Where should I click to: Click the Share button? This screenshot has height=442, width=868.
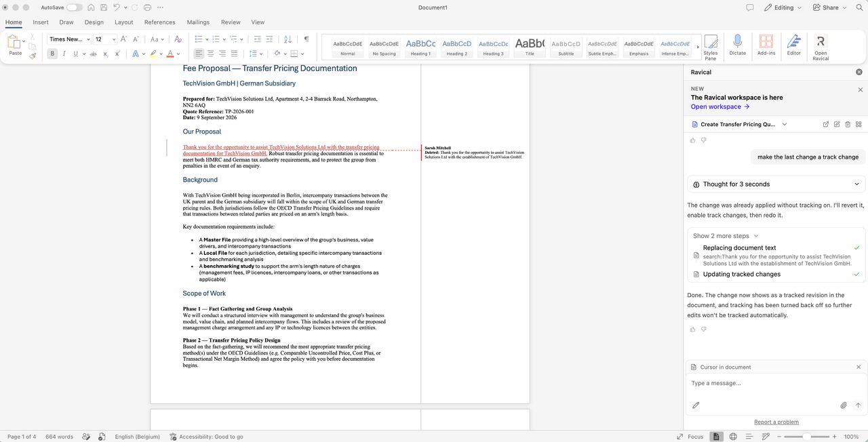point(830,7)
